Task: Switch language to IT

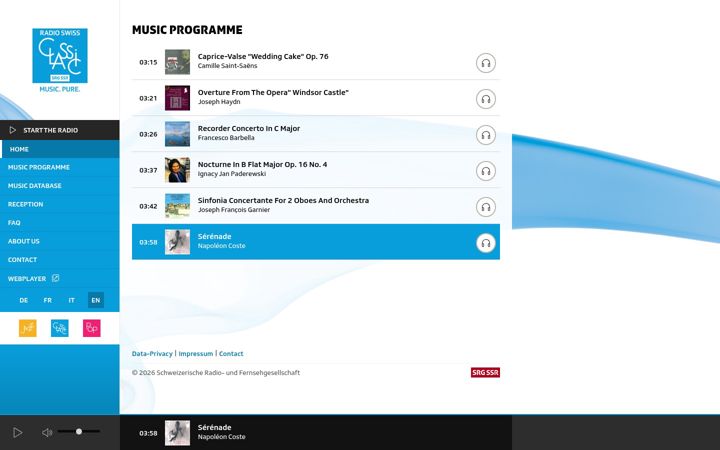Action: [x=72, y=300]
